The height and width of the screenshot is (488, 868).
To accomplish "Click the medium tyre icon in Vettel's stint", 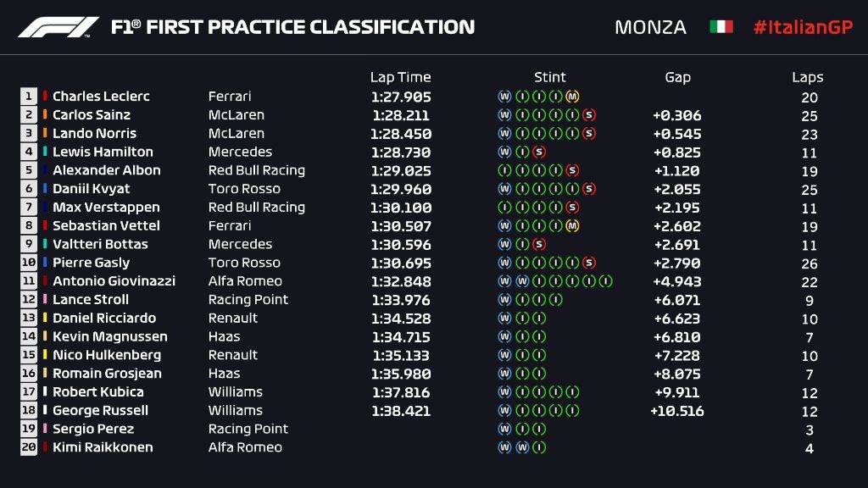I will point(572,225).
